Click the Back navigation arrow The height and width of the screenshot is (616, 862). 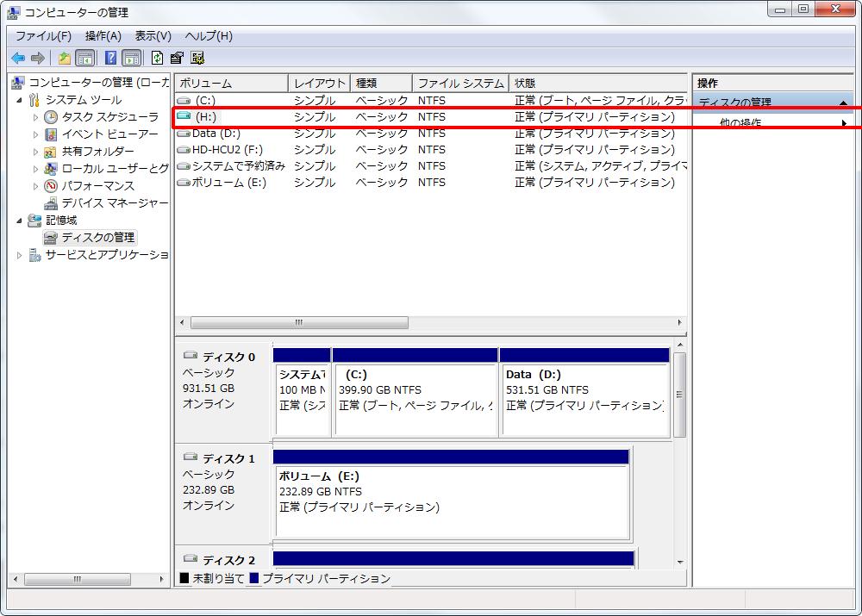18,58
